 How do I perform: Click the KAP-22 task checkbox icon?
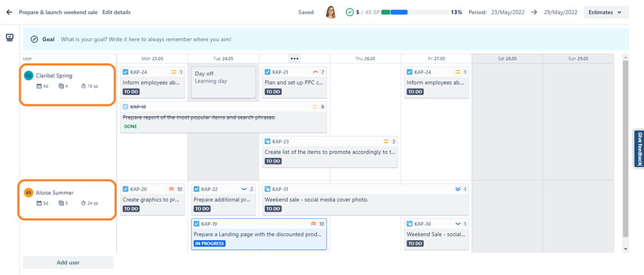196,189
